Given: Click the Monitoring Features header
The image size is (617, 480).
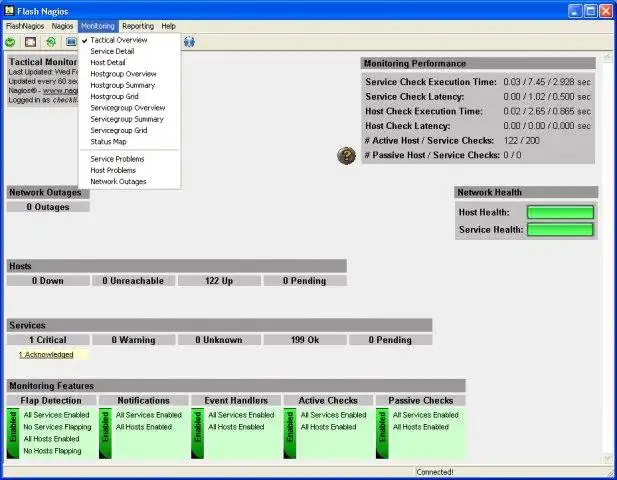Looking at the screenshot, I should pos(236,386).
